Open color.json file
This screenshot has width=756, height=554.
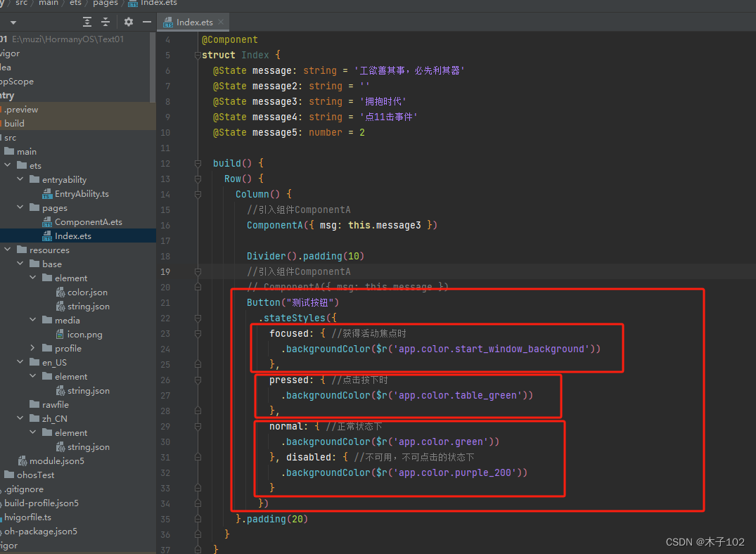(x=87, y=292)
